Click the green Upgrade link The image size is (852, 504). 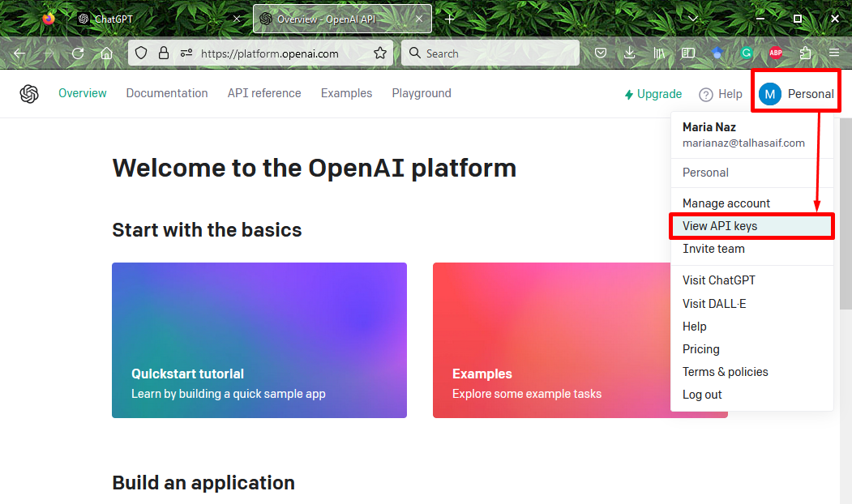pyautogui.click(x=653, y=94)
